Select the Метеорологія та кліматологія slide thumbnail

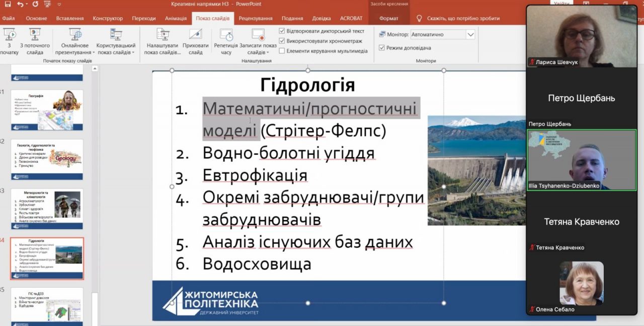(x=47, y=206)
